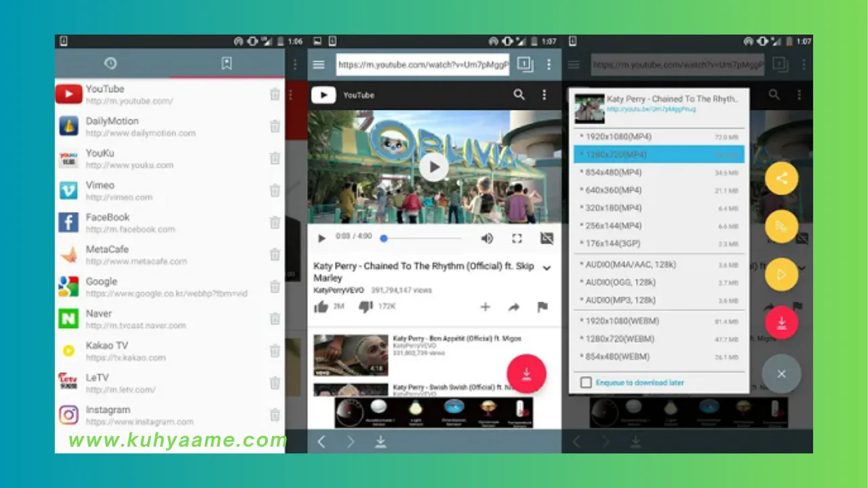
Task: Enable Enqueue to download later checkbox
Action: coord(586,382)
